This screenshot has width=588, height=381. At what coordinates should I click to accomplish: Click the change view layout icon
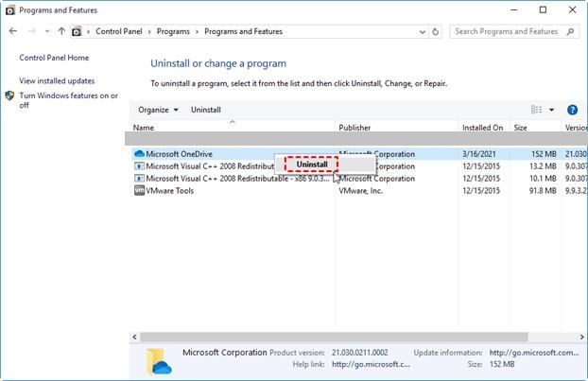point(536,110)
